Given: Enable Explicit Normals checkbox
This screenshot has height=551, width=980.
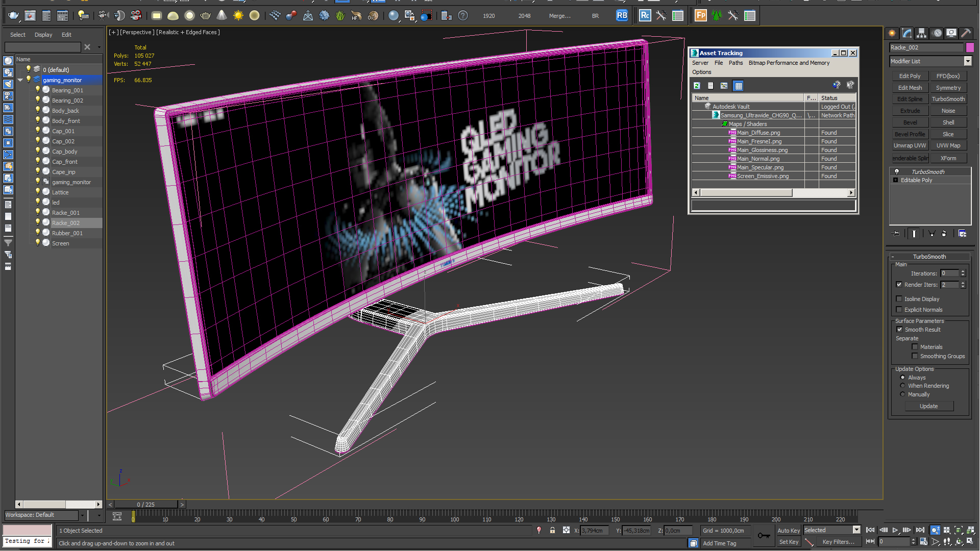Looking at the screenshot, I should tap(899, 310).
